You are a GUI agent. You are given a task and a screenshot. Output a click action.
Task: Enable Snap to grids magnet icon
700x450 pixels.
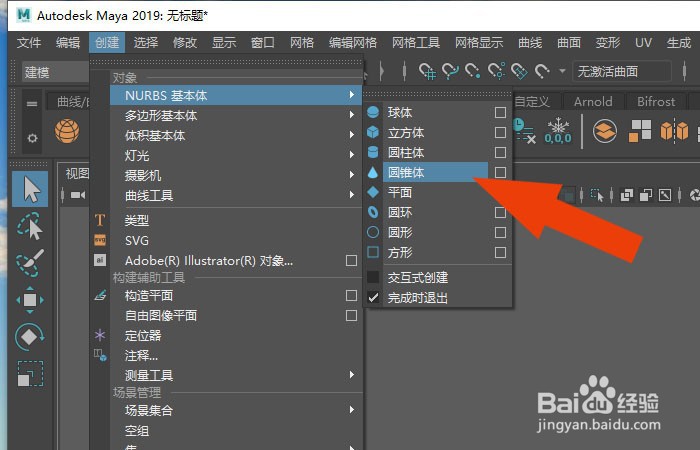point(427,71)
